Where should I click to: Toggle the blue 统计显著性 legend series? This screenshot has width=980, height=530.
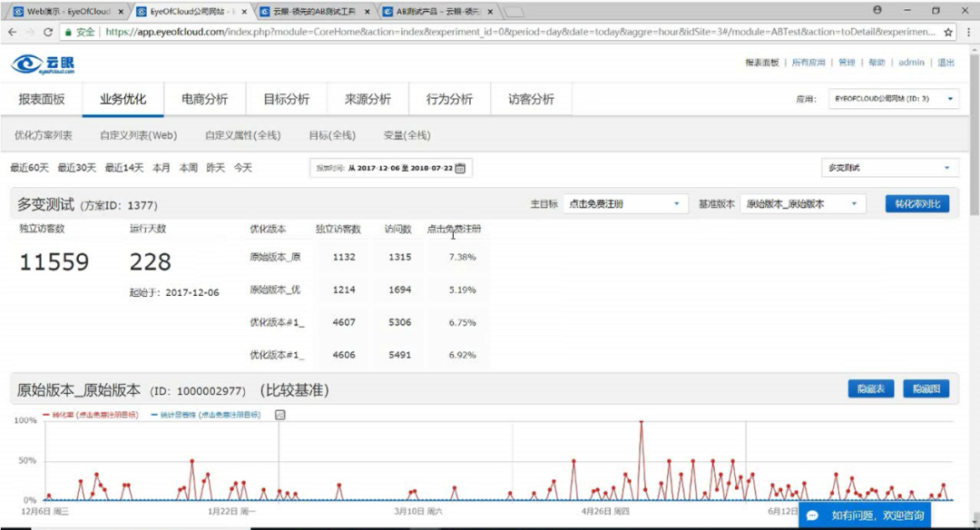pyautogui.click(x=206, y=415)
